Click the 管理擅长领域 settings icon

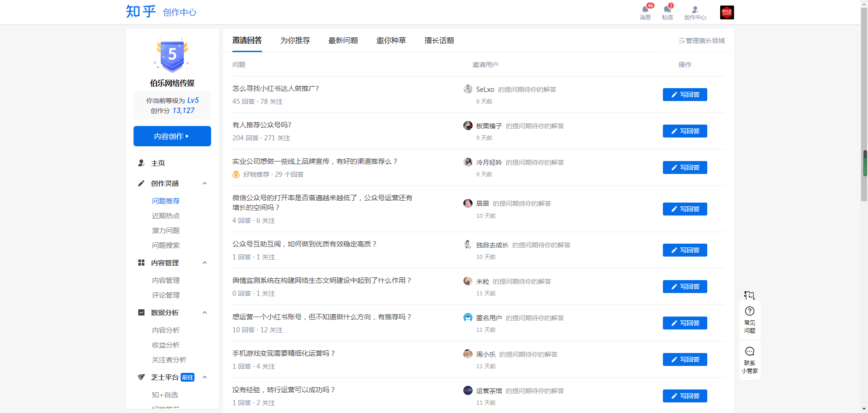[682, 41]
